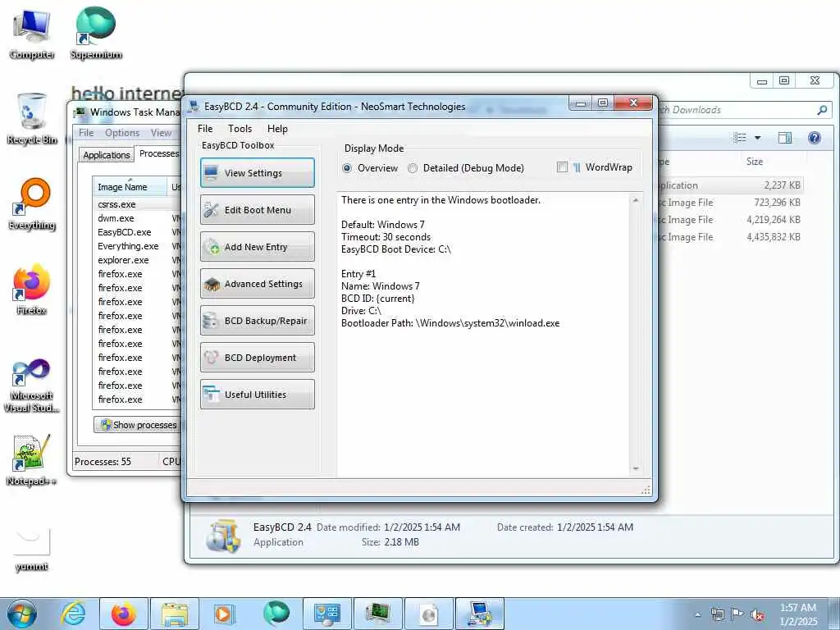The image size is (840, 630).
Task: Open the Windows Start orb
Action: click(x=22, y=614)
